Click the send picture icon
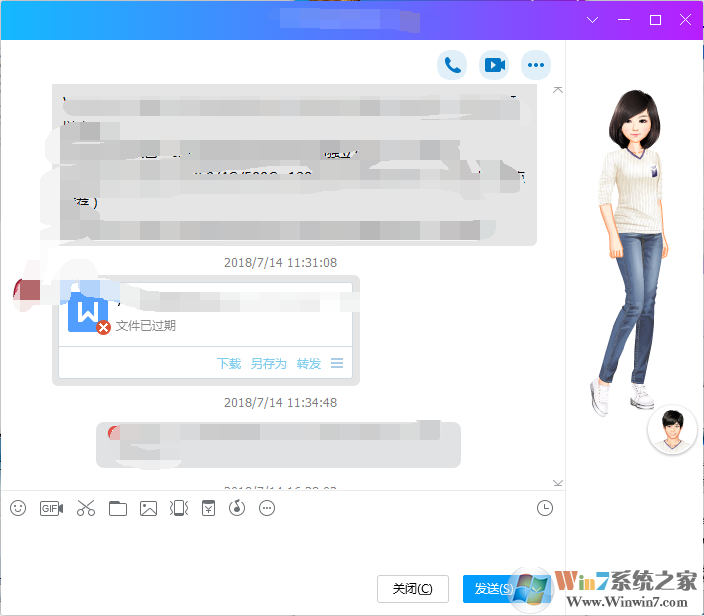 pyautogui.click(x=148, y=508)
